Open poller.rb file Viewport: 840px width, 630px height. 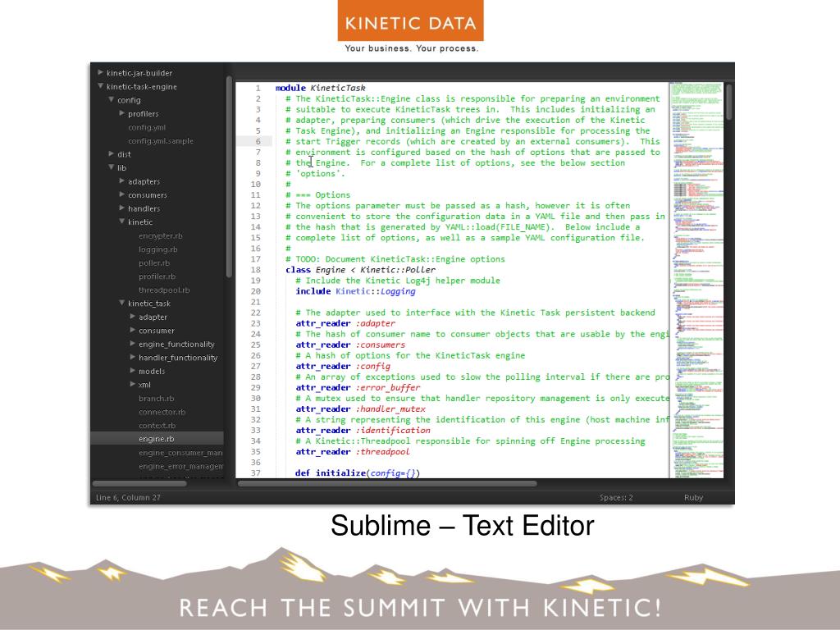[x=154, y=262]
